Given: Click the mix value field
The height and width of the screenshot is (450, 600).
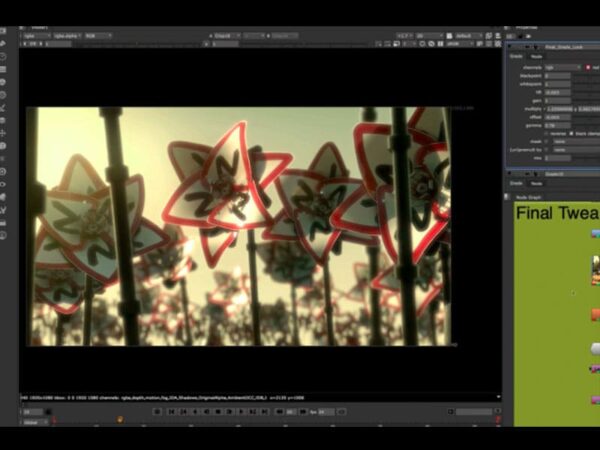Looking at the screenshot, I should pos(558,158).
